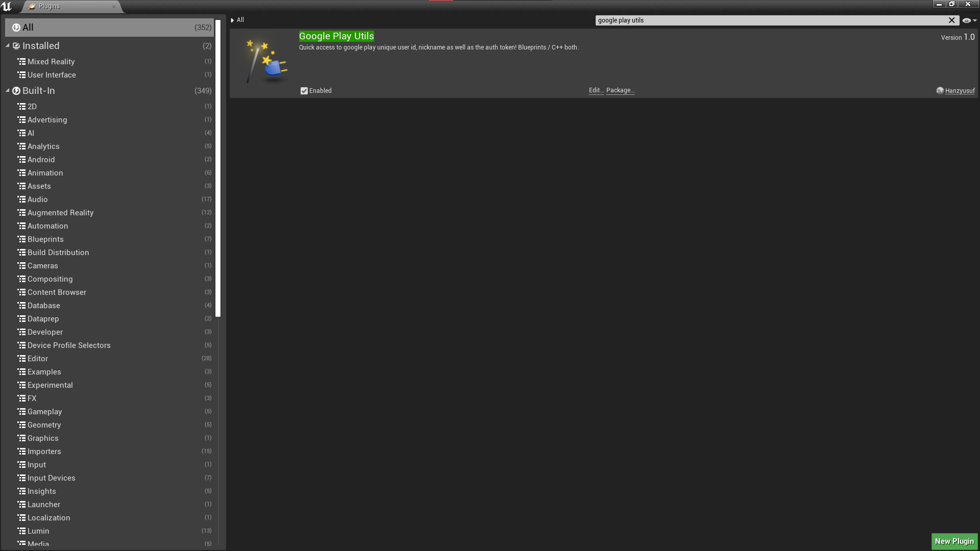
Task: Click the 2D category list icon
Action: coord(21,107)
